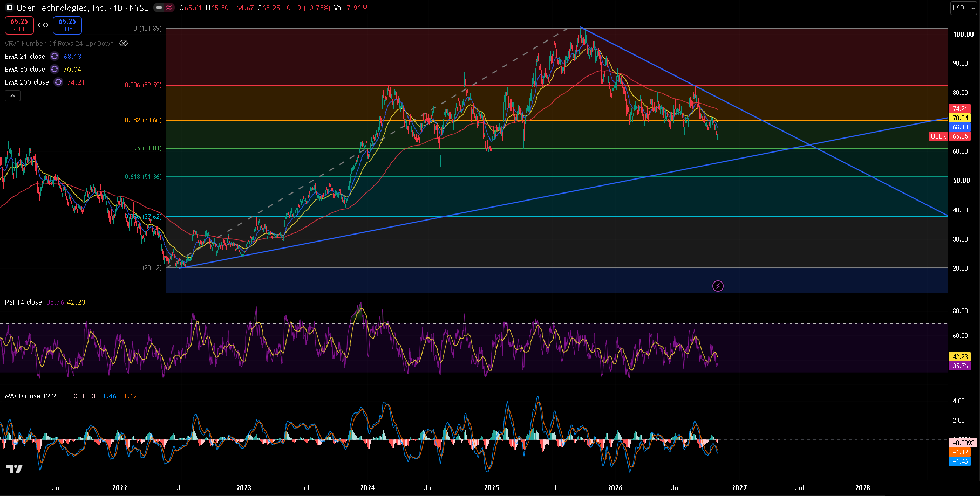
Task: Click the 0.618 (51.36) Fibonacci level label
Action: pyautogui.click(x=143, y=177)
